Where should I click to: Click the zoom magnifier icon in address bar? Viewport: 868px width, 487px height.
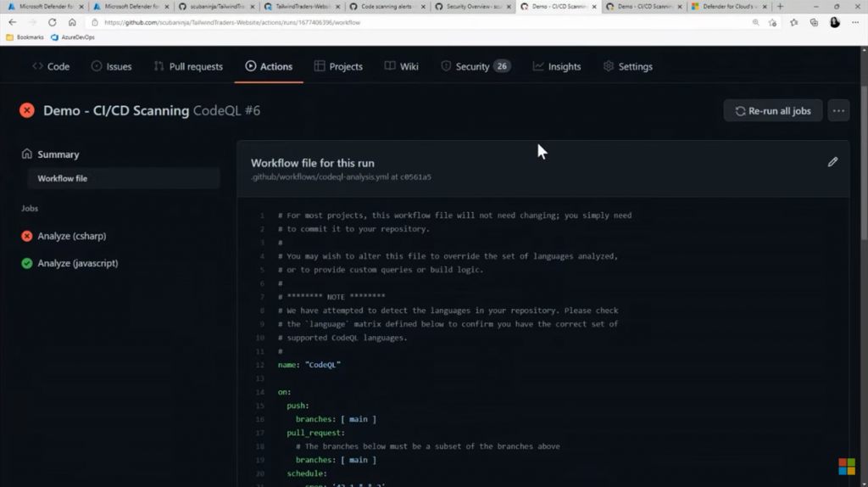pyautogui.click(x=755, y=22)
